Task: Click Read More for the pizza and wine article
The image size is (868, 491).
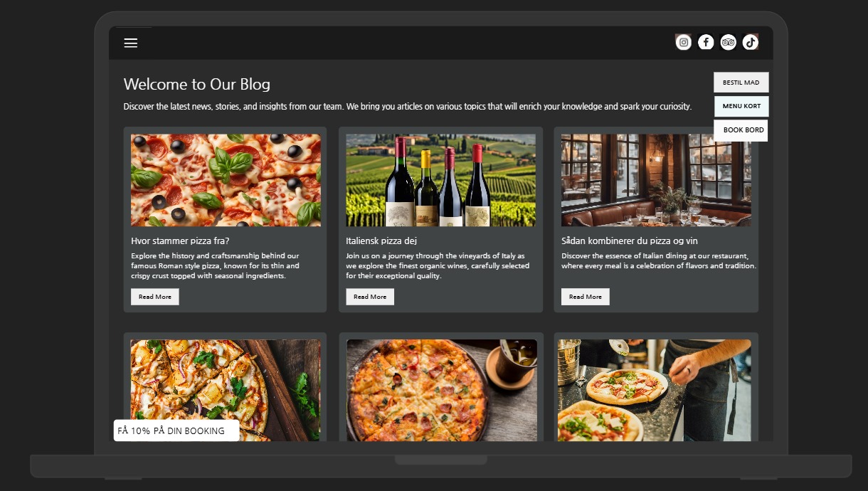Action: (x=585, y=297)
